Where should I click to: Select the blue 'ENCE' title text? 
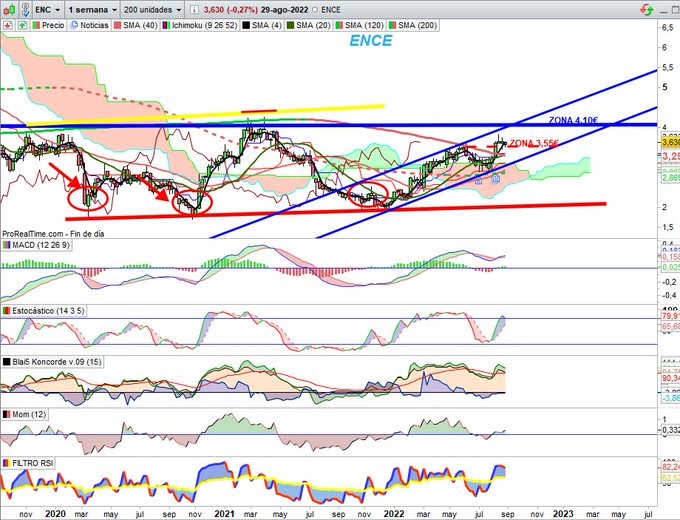tap(371, 40)
